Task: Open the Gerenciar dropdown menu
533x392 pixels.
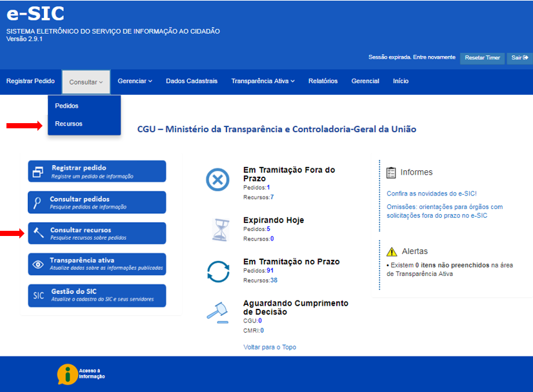Action: tap(135, 81)
